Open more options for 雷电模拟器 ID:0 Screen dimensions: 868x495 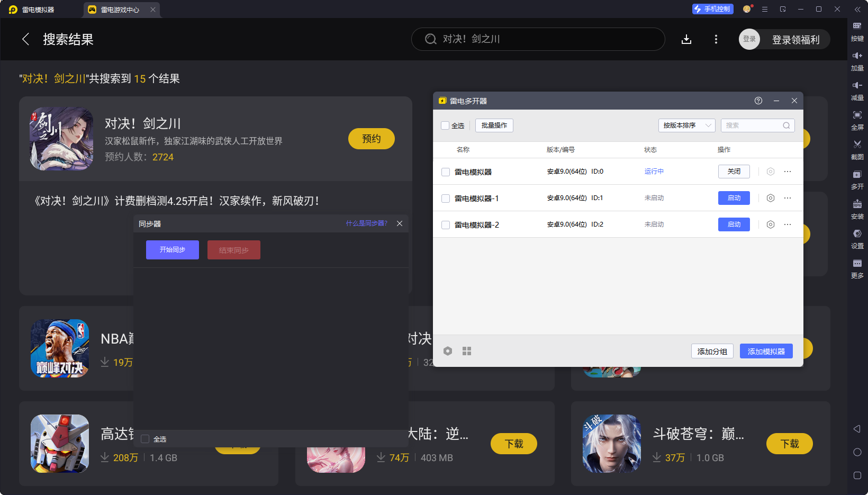788,172
